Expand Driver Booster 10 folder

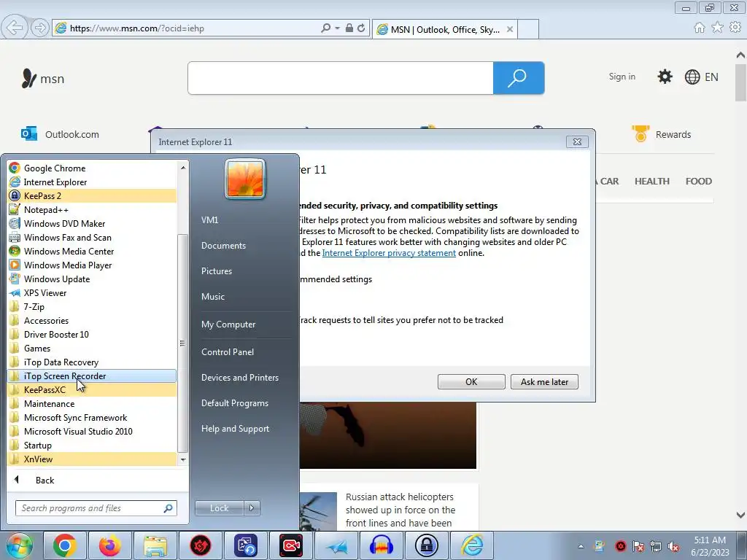coord(92,334)
